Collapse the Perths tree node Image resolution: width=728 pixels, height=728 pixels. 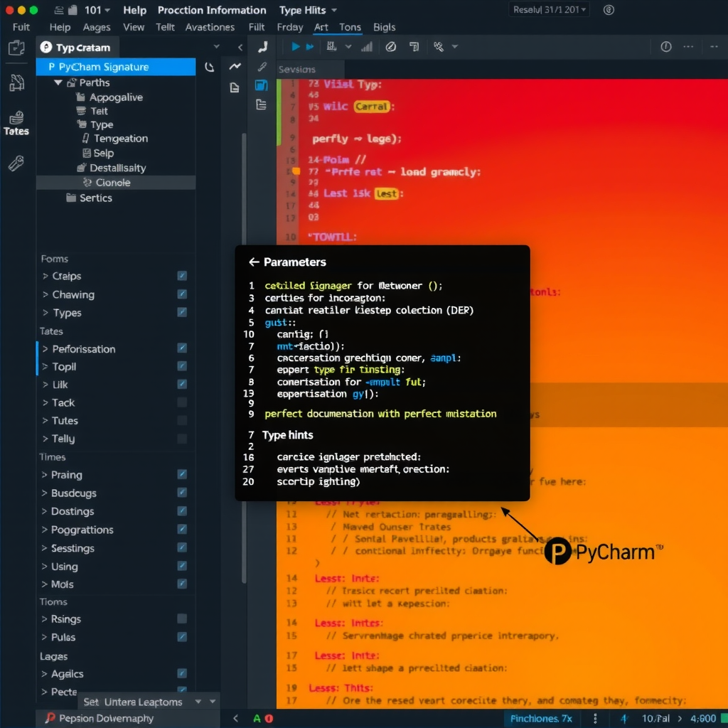(58, 82)
